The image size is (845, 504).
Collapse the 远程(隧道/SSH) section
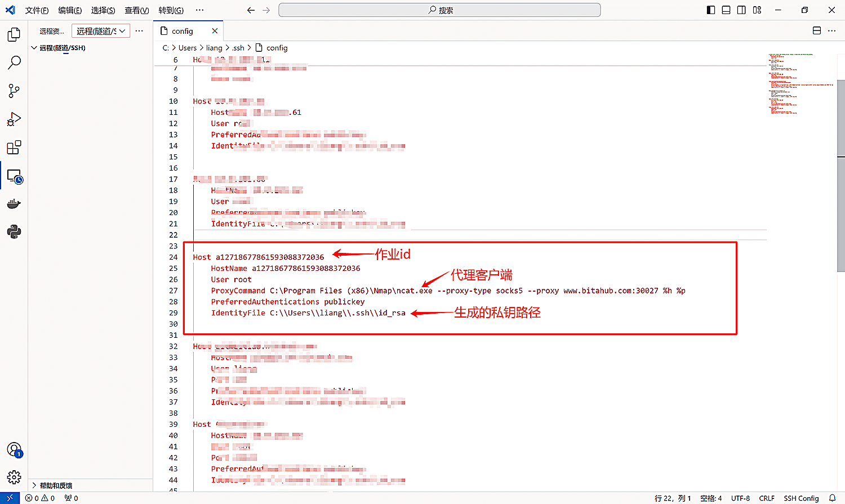[63, 48]
